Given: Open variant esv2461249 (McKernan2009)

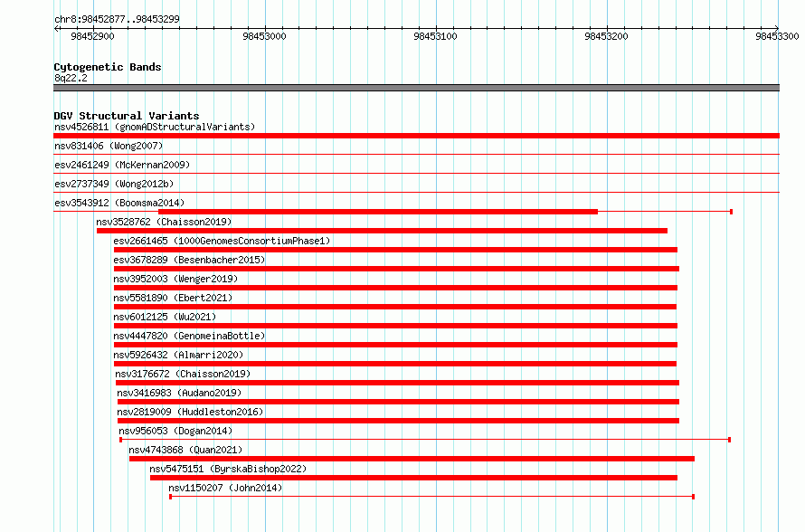Looking at the screenshot, I should pos(122,165).
